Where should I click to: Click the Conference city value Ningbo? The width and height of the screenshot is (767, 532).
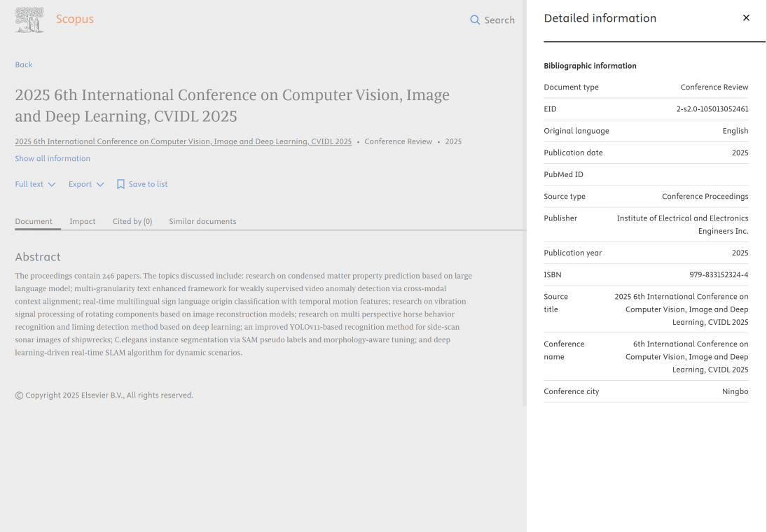735,391
